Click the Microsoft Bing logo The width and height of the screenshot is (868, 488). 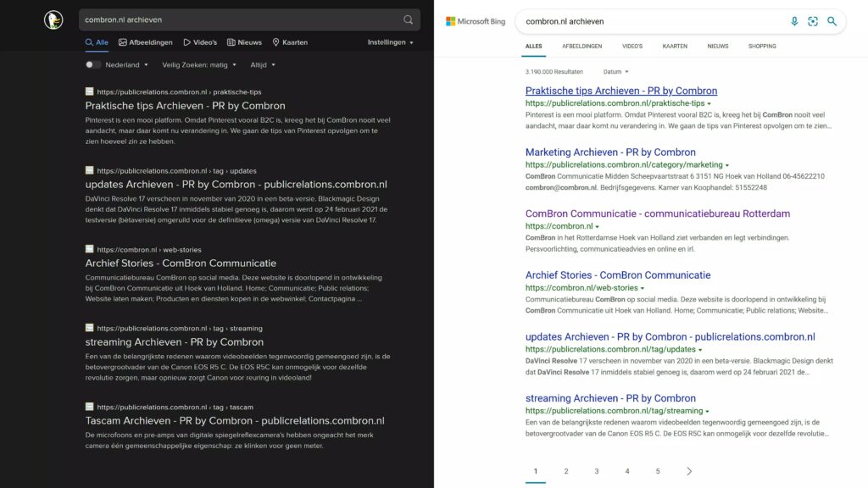point(476,21)
